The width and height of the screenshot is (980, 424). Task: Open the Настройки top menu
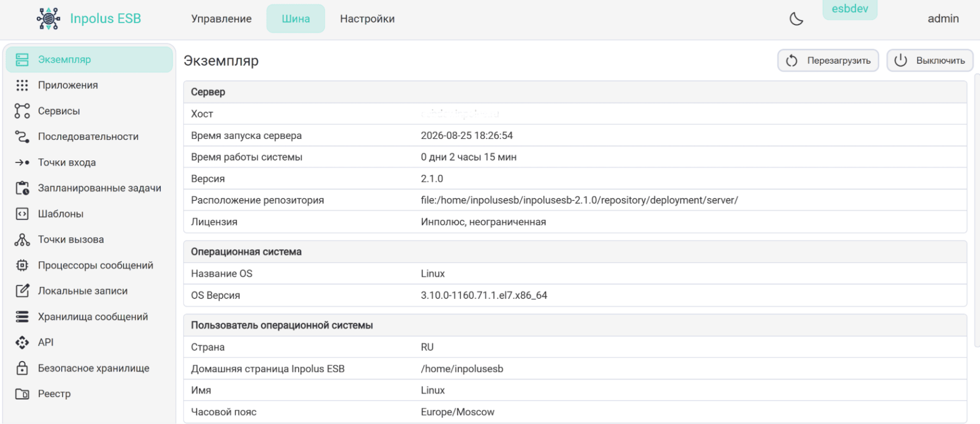(367, 19)
